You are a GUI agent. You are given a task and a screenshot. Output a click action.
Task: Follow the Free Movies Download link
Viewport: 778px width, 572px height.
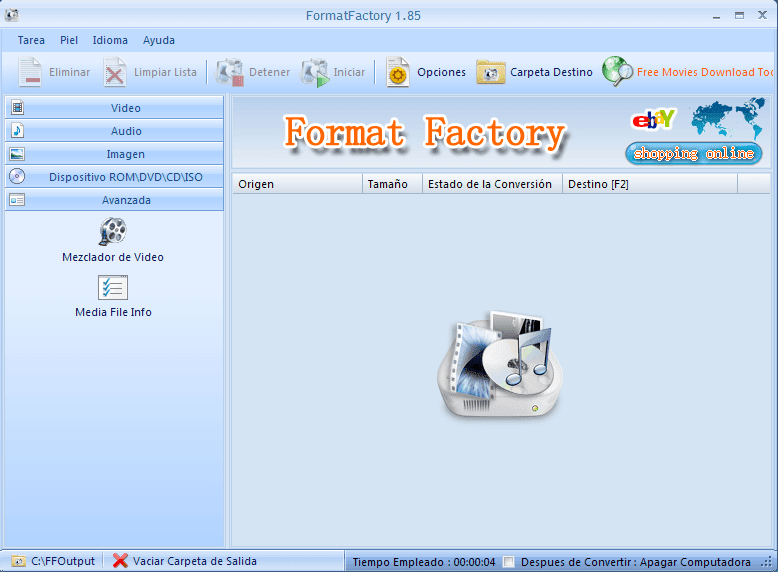[705, 72]
